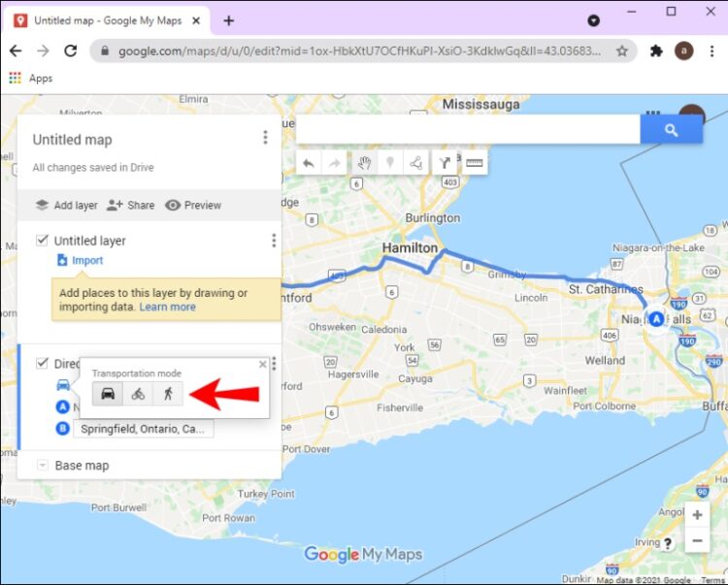728x585 pixels.
Task: Open the Untitled map options menu
Action: coord(265,138)
